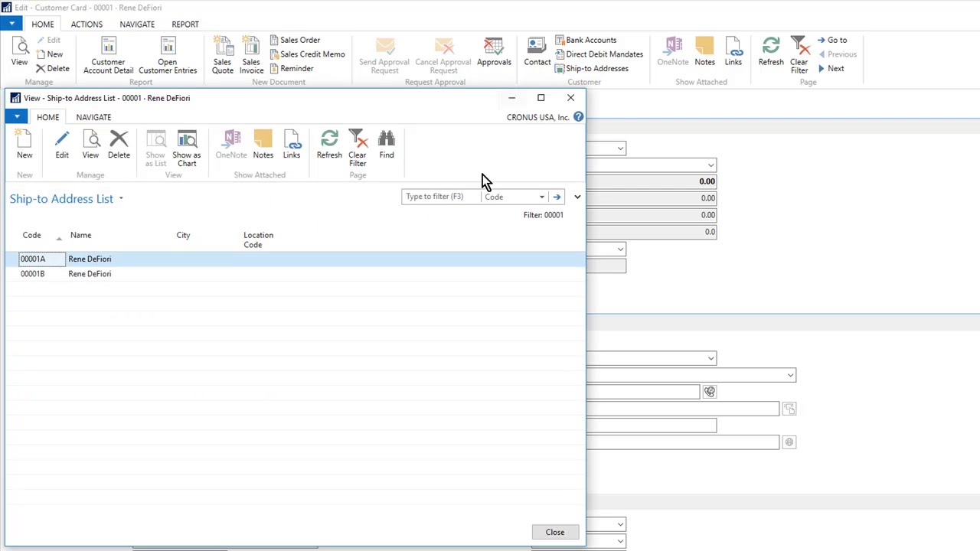Open Bank Accounts
Screen dimensions: 980x551
click(x=585, y=40)
